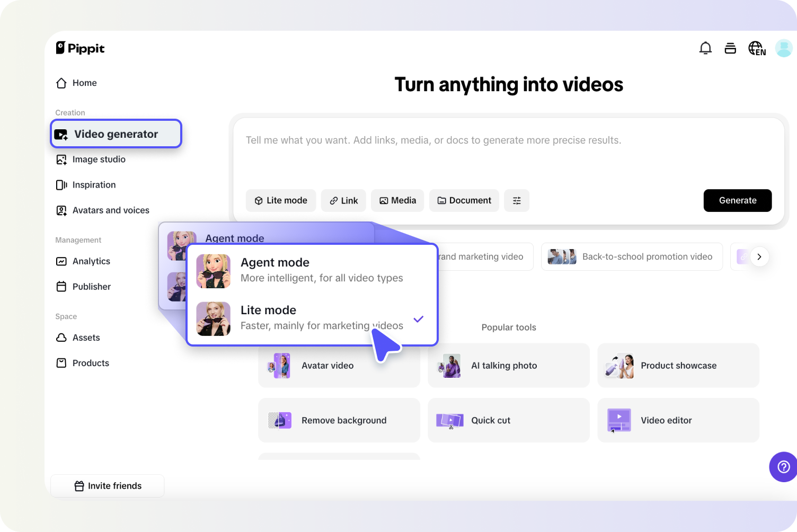Click the black Generate button
Viewport: 797px width, 532px height.
tap(738, 200)
